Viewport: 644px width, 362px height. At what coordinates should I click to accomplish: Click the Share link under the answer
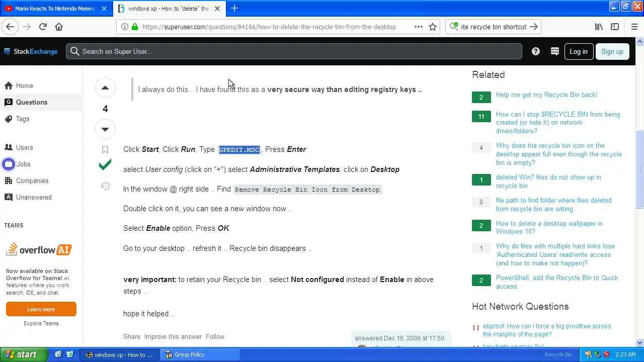[132, 336]
